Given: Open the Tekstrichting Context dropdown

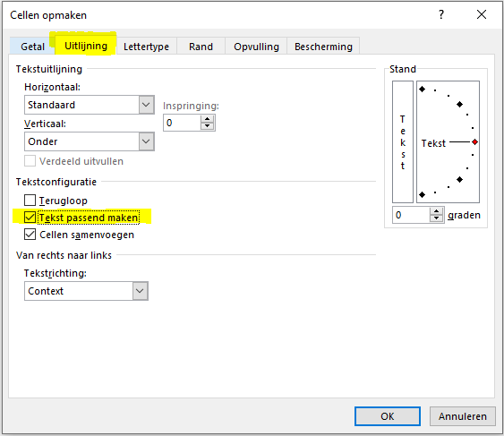Looking at the screenshot, I should click(x=86, y=291).
